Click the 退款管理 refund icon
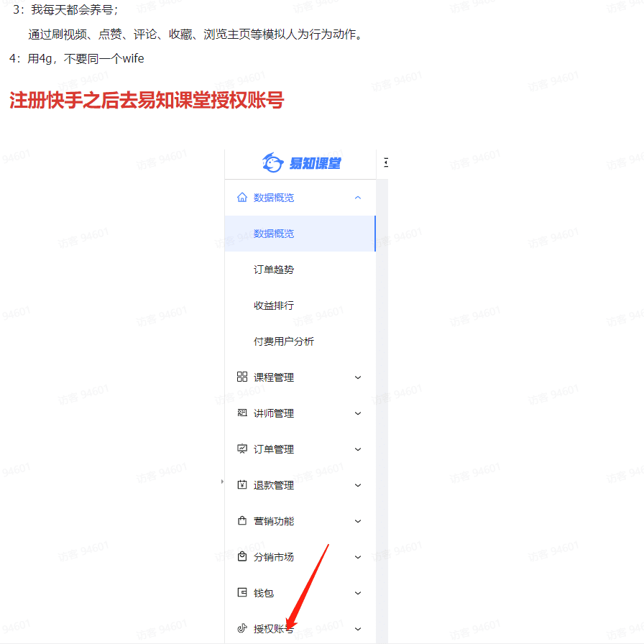This screenshot has width=644, height=644. pyautogui.click(x=242, y=485)
